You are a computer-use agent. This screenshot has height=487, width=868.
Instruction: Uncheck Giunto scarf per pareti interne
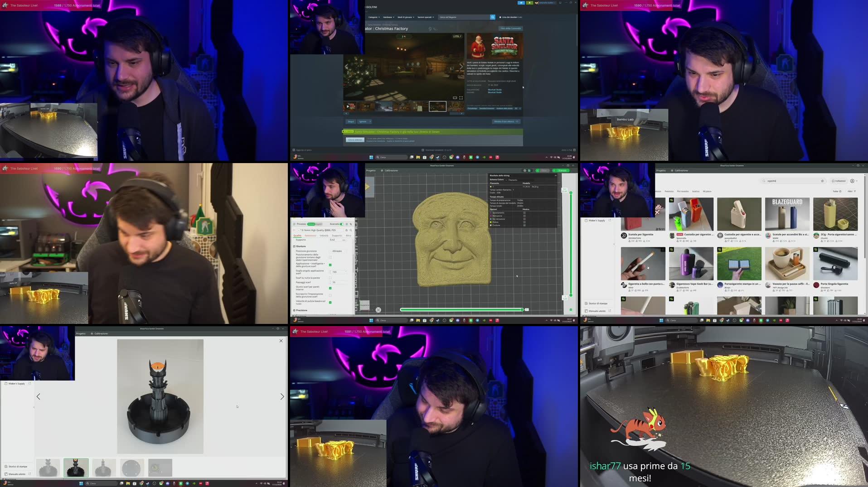click(330, 288)
